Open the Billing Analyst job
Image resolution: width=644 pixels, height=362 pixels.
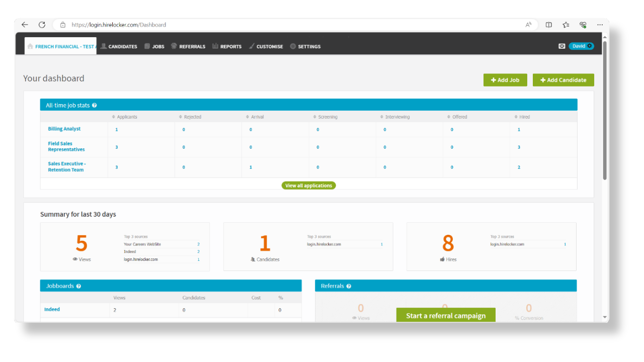pyautogui.click(x=64, y=128)
